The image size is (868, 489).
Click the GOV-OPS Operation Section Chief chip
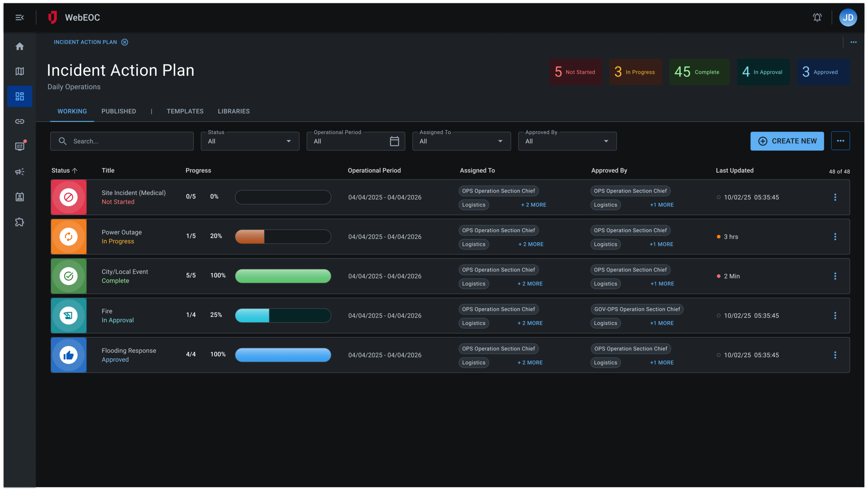pyautogui.click(x=637, y=309)
